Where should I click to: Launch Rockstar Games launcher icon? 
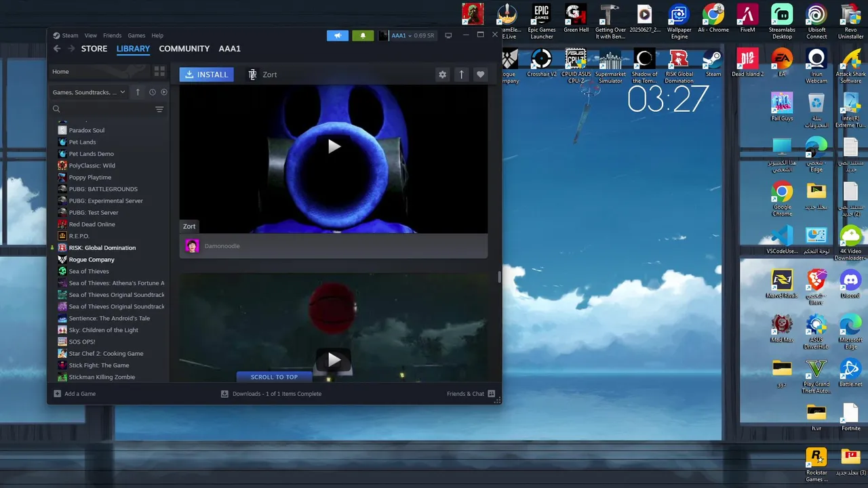(816, 464)
